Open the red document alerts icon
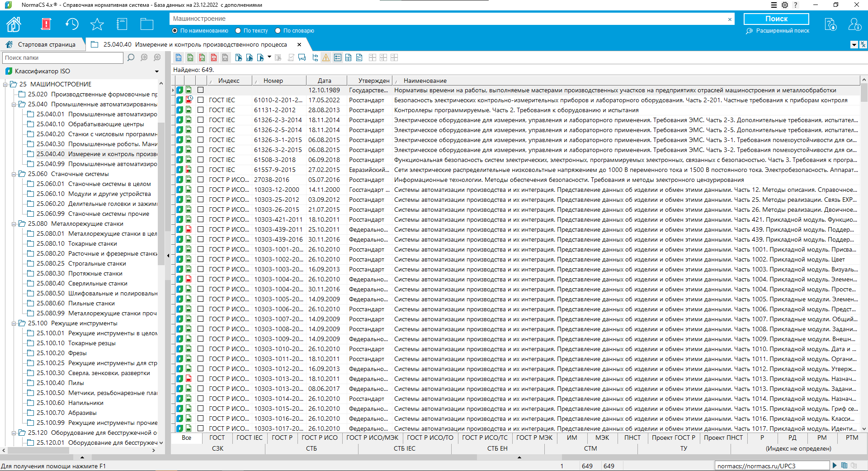The height and width of the screenshot is (471, 868). point(46,24)
